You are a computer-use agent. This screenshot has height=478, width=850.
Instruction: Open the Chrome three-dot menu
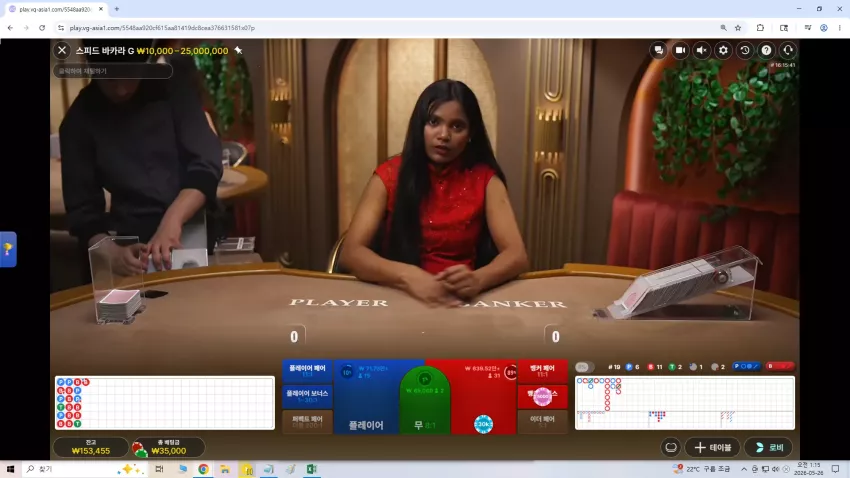click(x=840, y=28)
